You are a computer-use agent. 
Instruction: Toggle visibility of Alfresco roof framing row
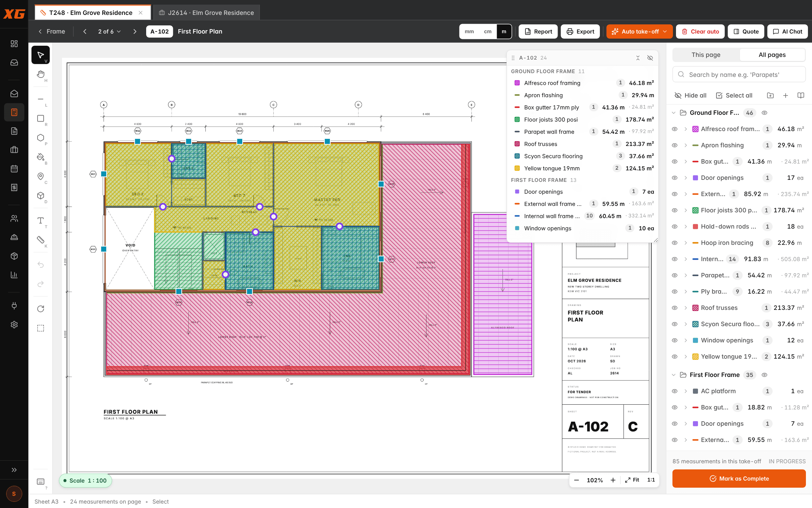tap(675, 129)
